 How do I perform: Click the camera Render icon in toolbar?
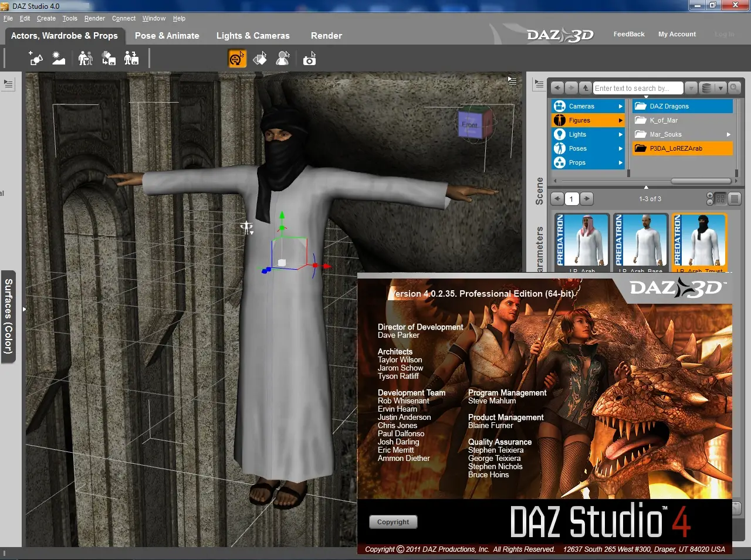pyautogui.click(x=309, y=59)
